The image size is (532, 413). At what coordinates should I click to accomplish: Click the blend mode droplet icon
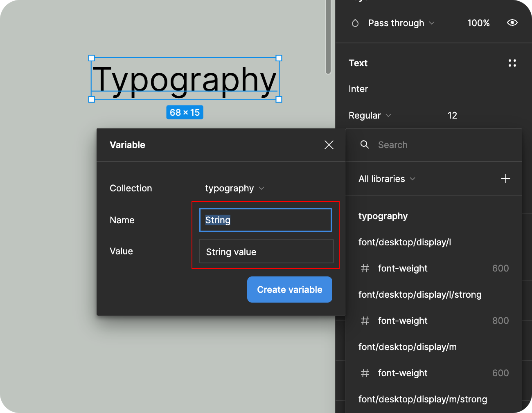[355, 23]
